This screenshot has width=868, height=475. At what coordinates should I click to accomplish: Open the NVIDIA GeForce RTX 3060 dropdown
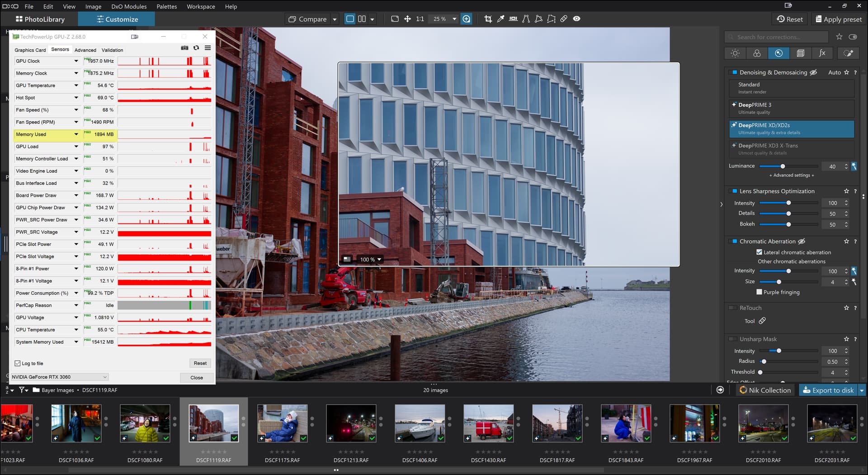(x=60, y=377)
